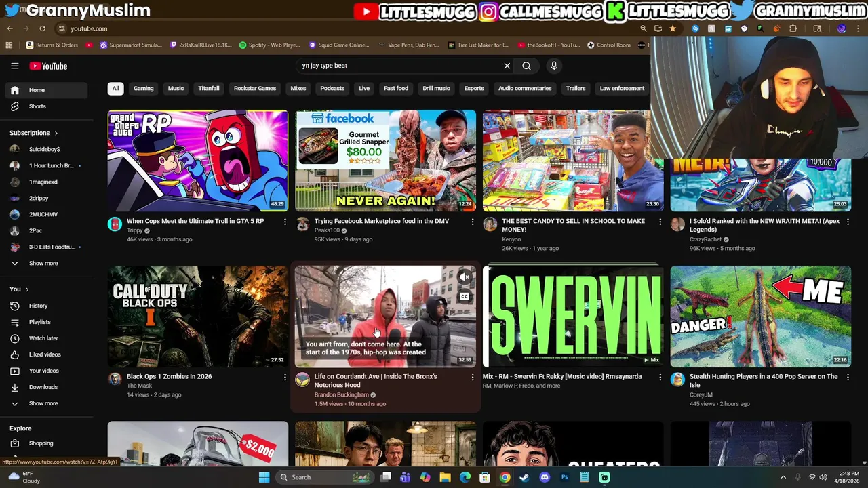Open the YouTube hamburger guide menu
The image size is (868, 488).
(14, 66)
